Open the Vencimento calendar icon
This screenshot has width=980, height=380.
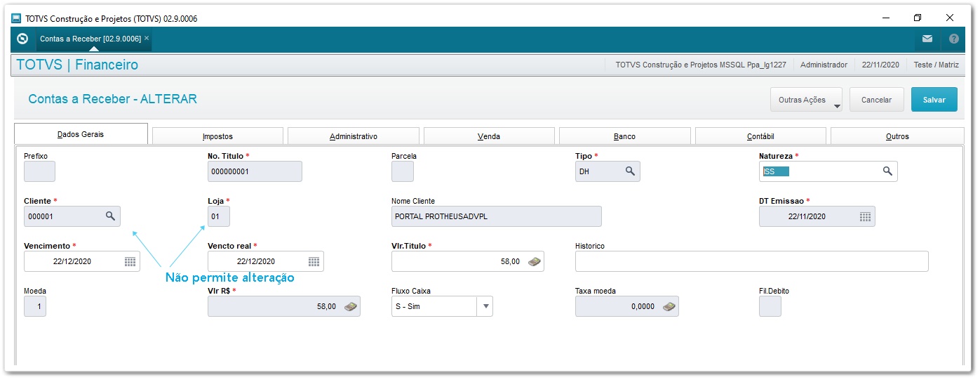coord(130,261)
